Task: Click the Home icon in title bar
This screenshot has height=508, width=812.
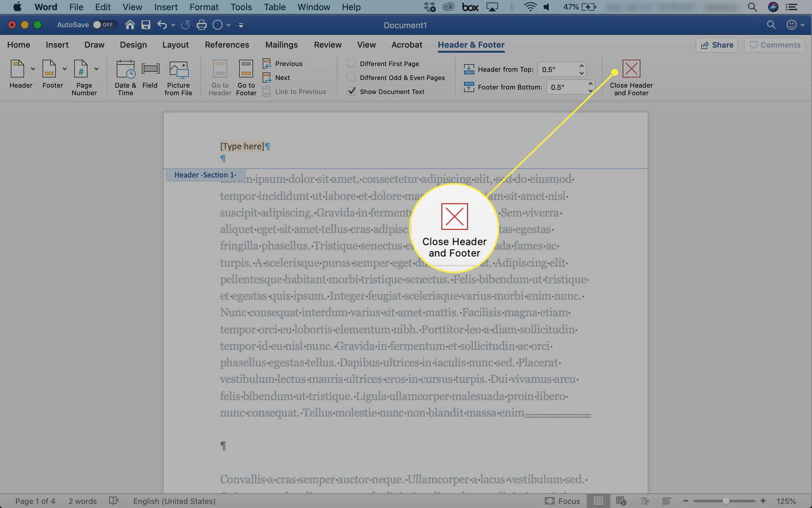Action: point(130,25)
